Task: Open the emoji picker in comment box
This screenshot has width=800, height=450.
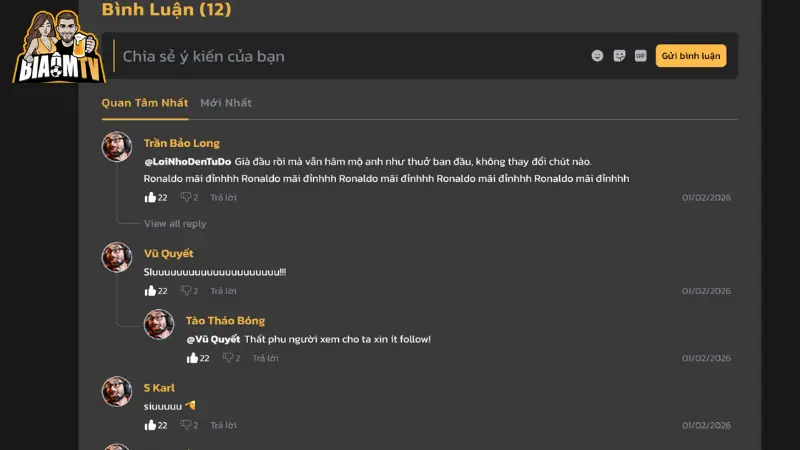Action: point(597,56)
